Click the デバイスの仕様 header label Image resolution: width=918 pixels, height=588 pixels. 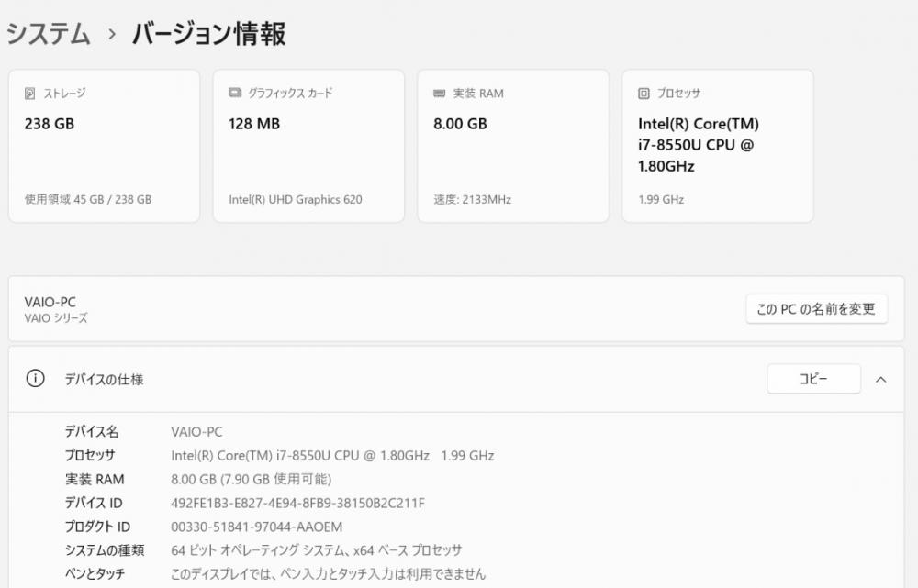coord(105,380)
